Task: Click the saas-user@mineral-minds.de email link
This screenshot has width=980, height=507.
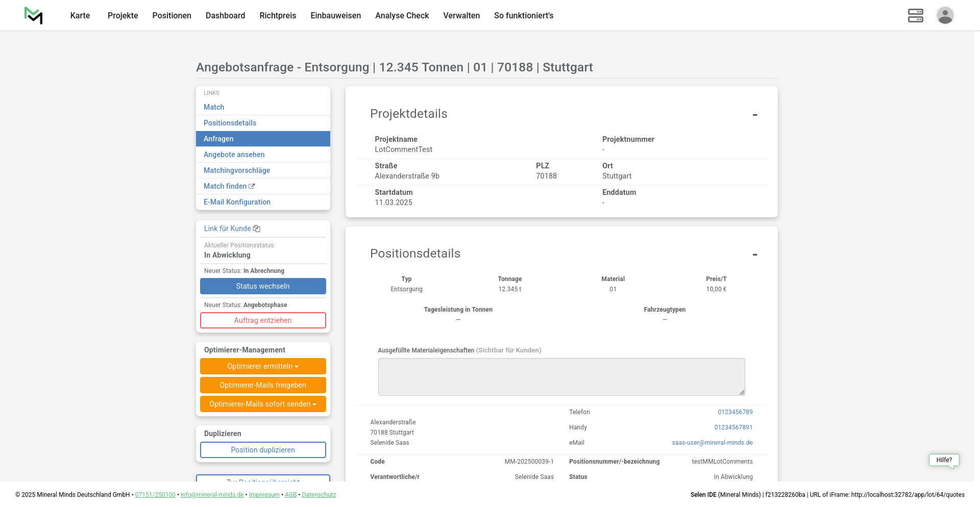Action: point(712,443)
